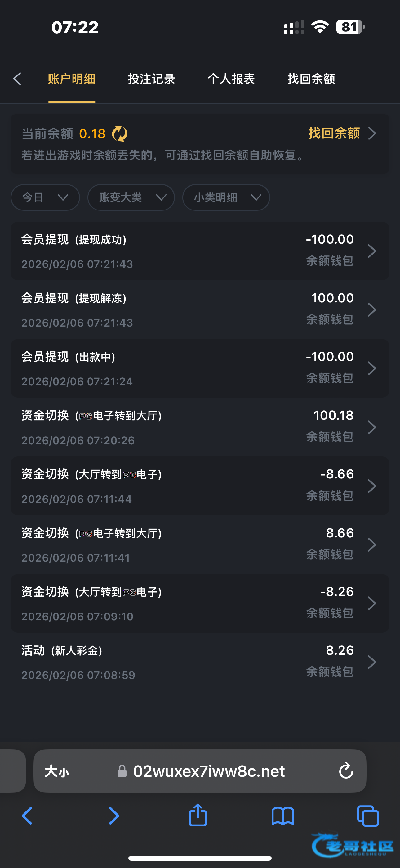This screenshot has height=868, width=400.
Task: Navigate back in Safari toolbar
Action: click(x=27, y=816)
